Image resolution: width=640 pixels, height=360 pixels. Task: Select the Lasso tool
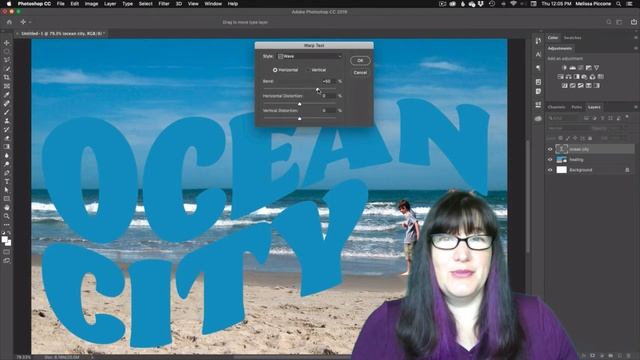7,60
